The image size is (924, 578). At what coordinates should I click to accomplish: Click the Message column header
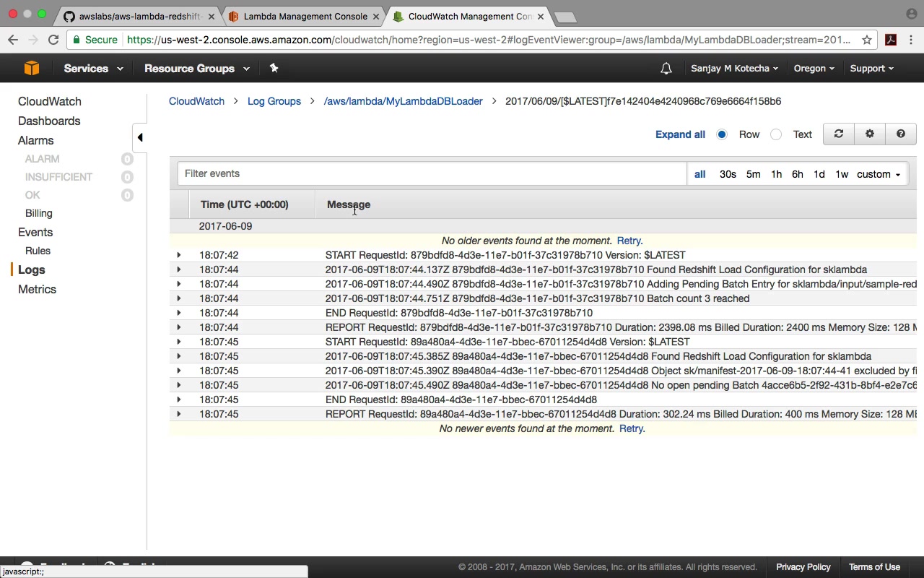pyautogui.click(x=349, y=204)
